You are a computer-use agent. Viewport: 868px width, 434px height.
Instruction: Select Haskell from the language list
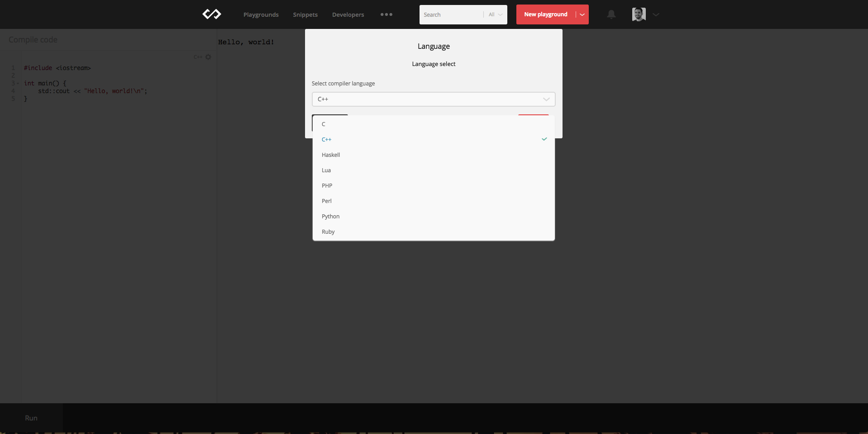(x=434, y=155)
